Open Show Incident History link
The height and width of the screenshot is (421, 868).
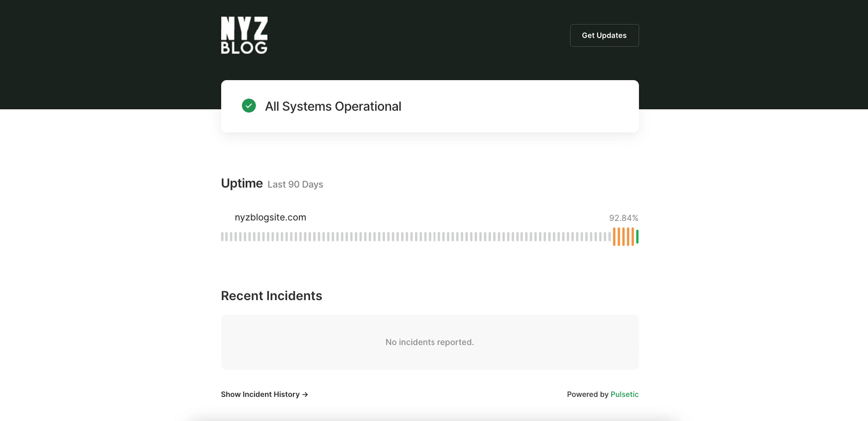click(264, 394)
